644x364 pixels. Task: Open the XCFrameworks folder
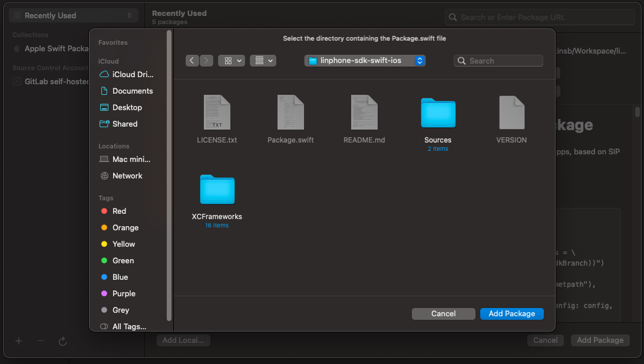(x=217, y=190)
